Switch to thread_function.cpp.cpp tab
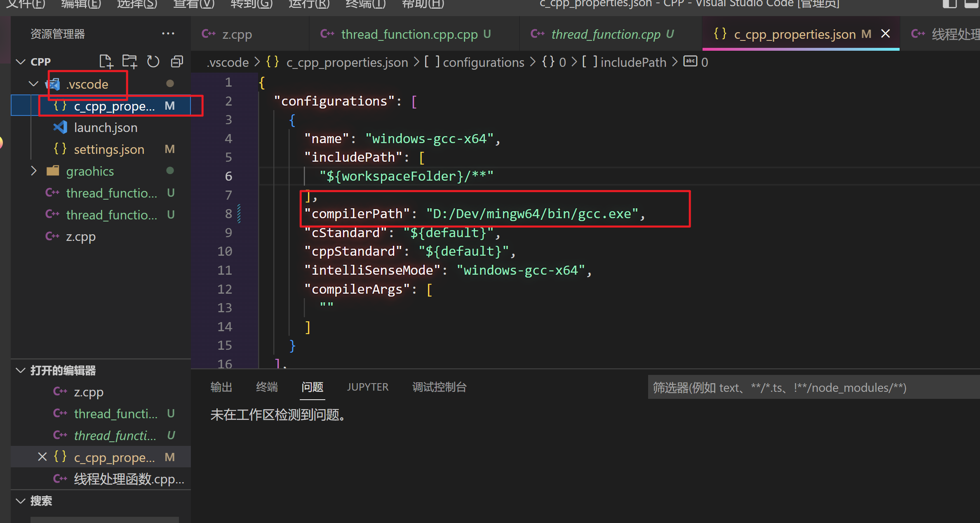The image size is (980, 523). (x=414, y=34)
